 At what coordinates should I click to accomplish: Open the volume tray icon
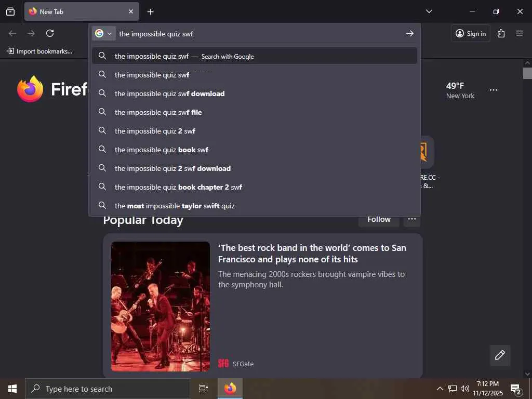coord(465,389)
